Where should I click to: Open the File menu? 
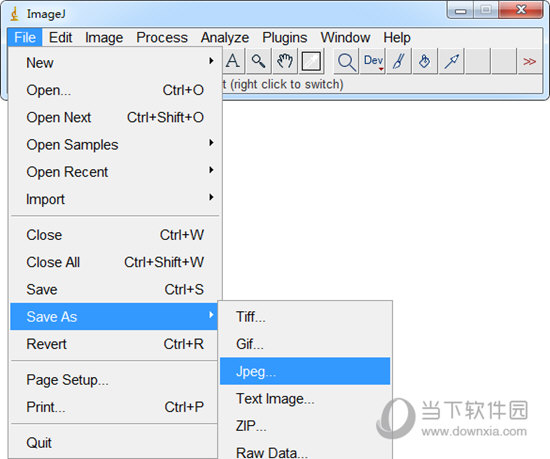(x=25, y=38)
